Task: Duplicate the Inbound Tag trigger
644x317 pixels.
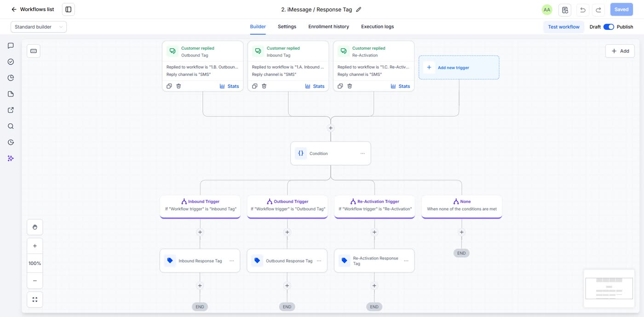Action: pyautogui.click(x=255, y=86)
